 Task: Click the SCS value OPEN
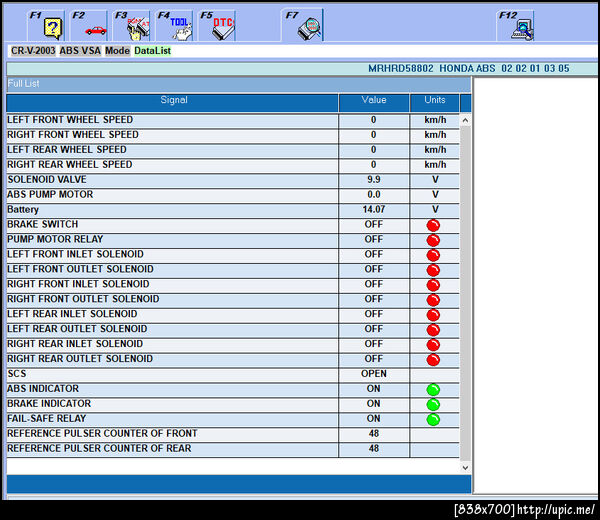[x=374, y=374]
